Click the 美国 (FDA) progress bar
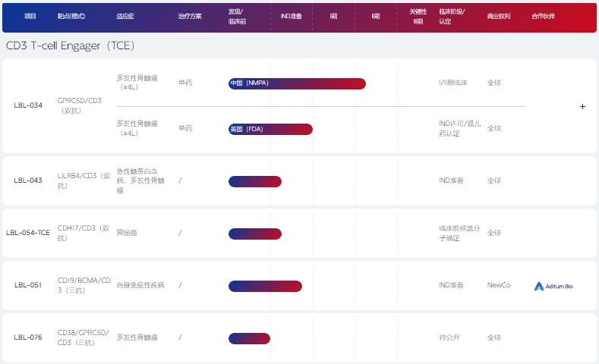599x364 pixels. [270, 129]
